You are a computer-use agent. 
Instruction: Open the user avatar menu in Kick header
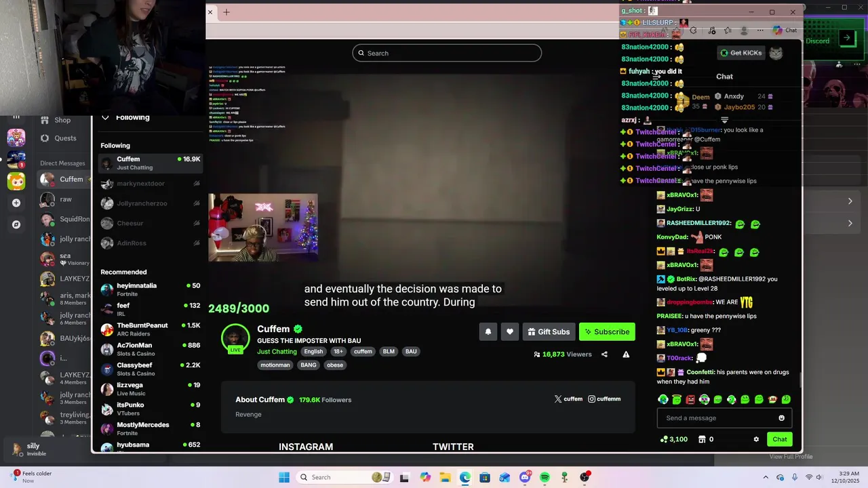point(776,53)
